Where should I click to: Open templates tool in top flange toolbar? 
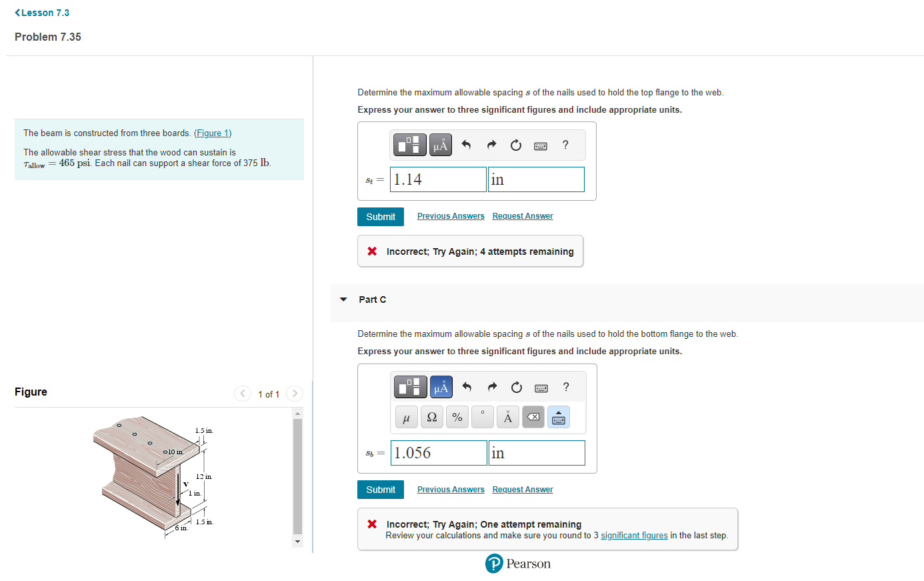pos(409,145)
